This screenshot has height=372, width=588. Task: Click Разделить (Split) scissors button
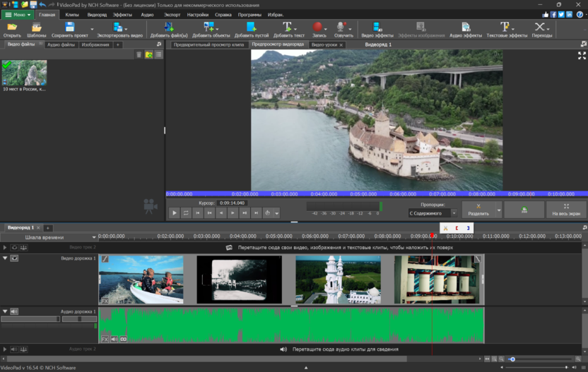click(478, 210)
